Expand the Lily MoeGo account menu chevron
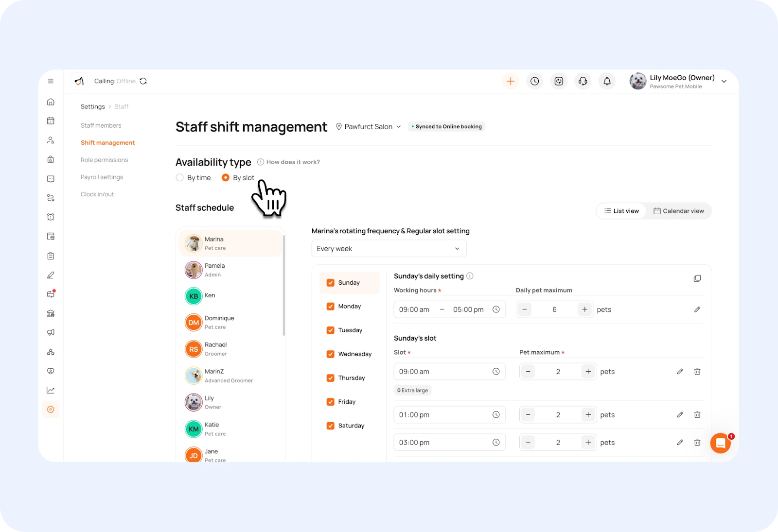Viewport: 778px width, 532px height. click(724, 81)
